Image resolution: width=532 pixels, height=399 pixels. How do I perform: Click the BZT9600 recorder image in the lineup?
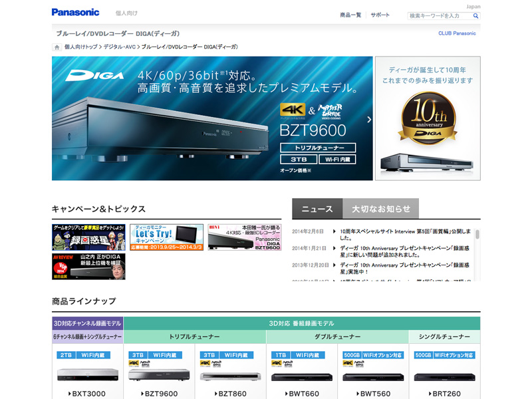pyautogui.click(x=159, y=374)
